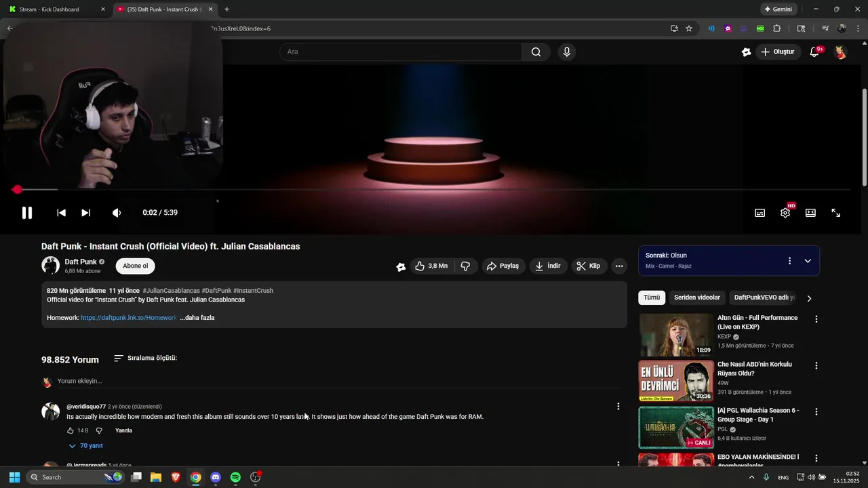Screen dimensions: 868x488
Task: Open the daftpunk.lnk.to Homework link
Action: (128, 317)
